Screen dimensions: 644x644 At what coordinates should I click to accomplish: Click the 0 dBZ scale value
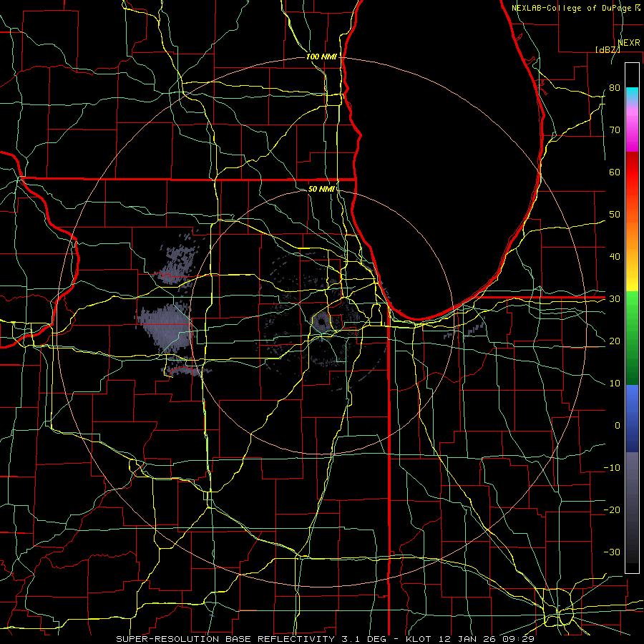[x=618, y=426]
